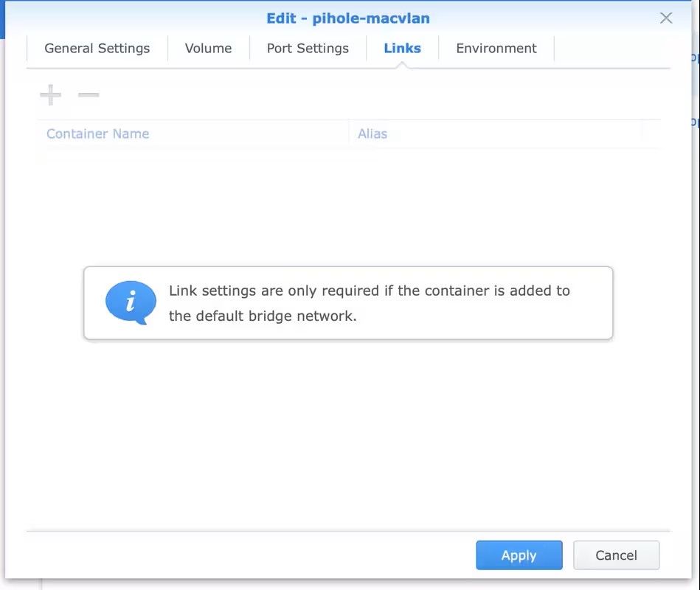The image size is (700, 590).
Task: Open the General Settings tab
Action: coord(97,49)
